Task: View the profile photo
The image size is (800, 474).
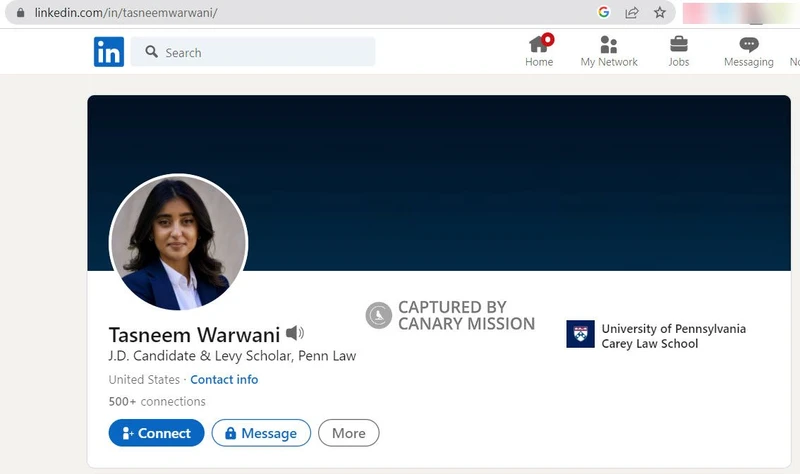Action: (179, 242)
